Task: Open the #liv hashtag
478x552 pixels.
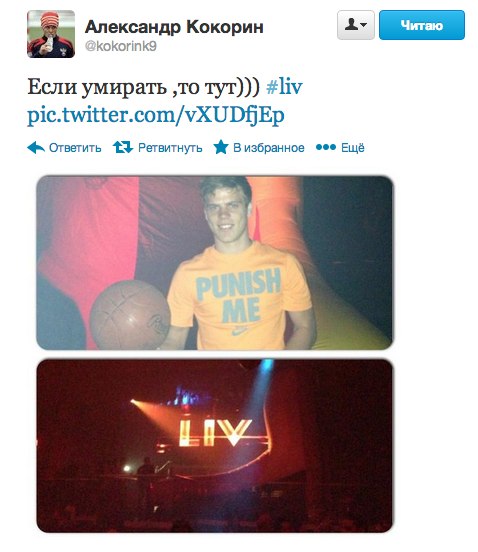Action: (x=284, y=87)
